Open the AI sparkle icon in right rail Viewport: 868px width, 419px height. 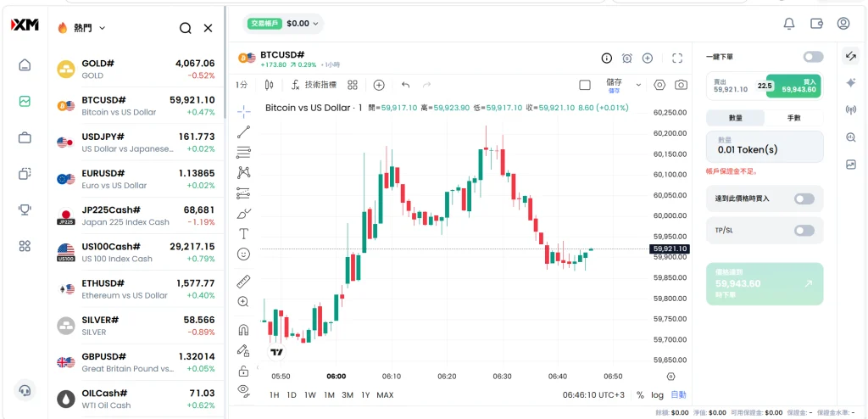tap(851, 82)
